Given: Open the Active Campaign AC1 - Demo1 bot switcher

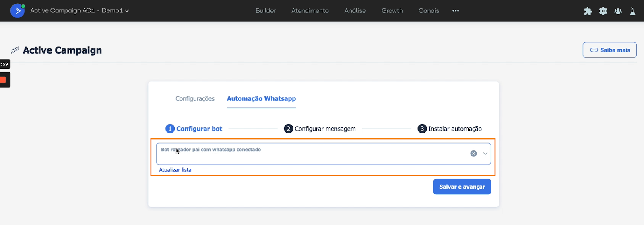Looking at the screenshot, I should pos(80,11).
